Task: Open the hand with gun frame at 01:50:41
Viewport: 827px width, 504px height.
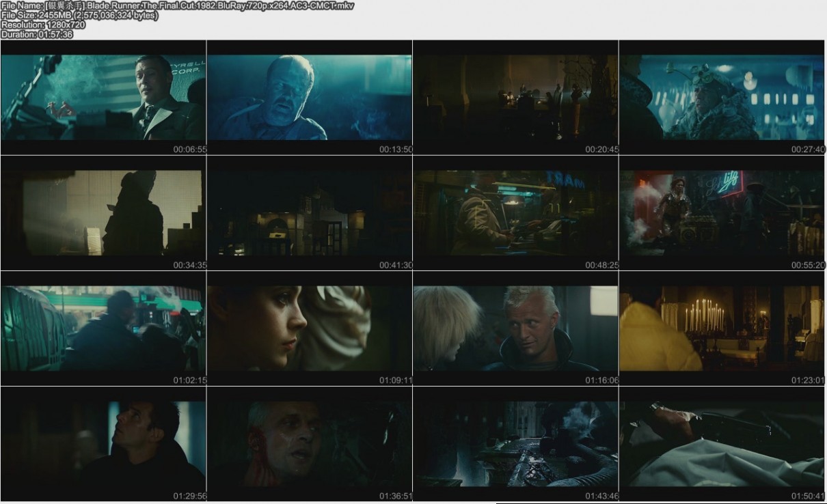Action: click(722, 444)
